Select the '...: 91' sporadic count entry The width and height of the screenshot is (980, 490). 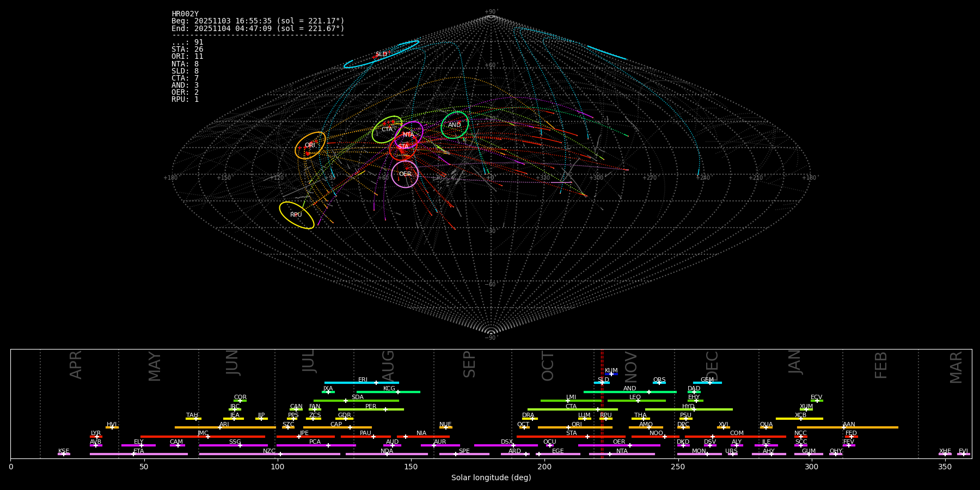[187, 42]
